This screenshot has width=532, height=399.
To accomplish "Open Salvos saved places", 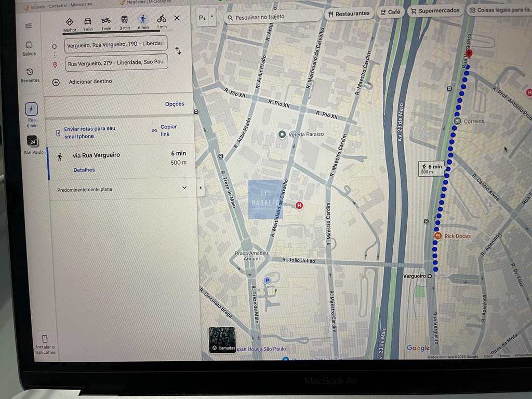I will click(x=29, y=48).
